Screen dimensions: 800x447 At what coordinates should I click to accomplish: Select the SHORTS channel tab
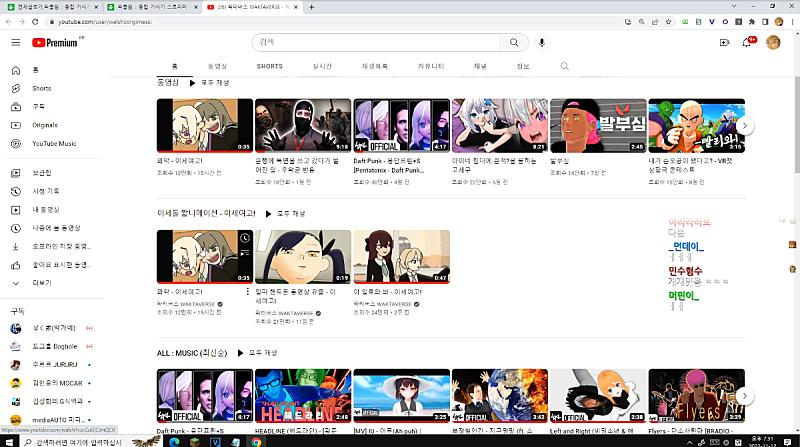(270, 66)
